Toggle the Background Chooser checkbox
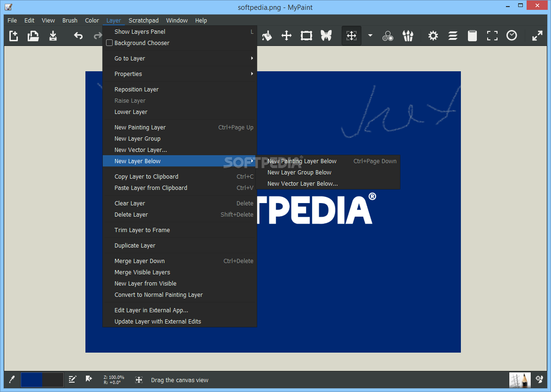 109,43
